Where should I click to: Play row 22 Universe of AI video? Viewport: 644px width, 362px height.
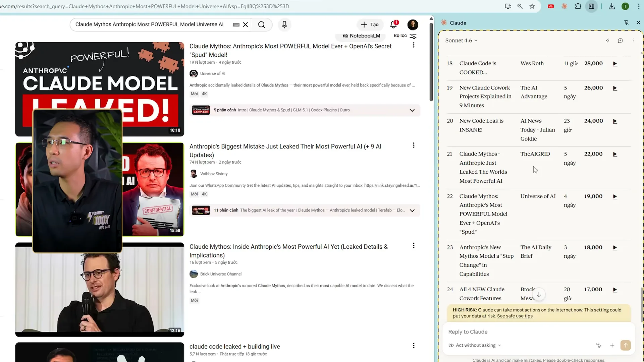click(615, 197)
